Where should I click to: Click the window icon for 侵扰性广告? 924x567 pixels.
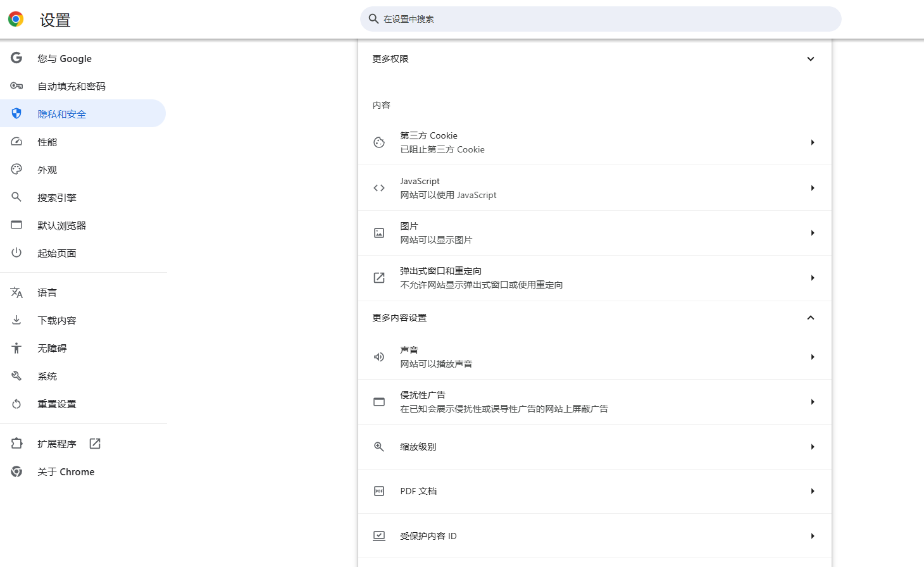379,402
